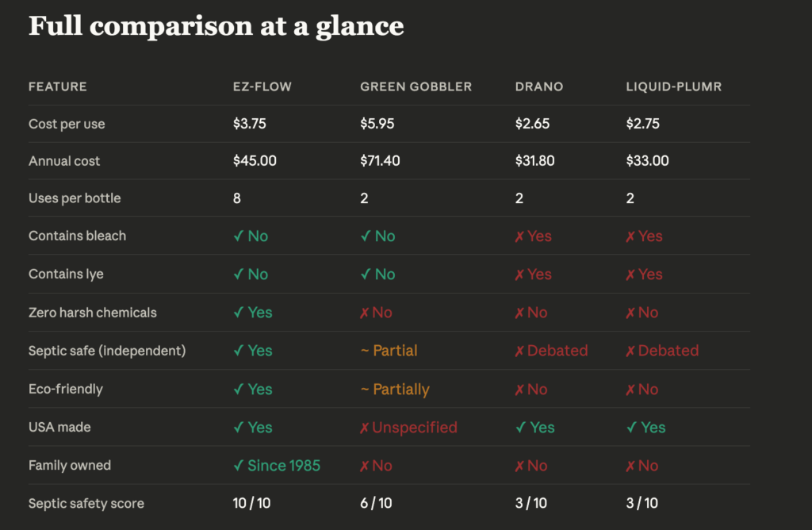Click the GREEN GOBBLER column header

point(416,86)
